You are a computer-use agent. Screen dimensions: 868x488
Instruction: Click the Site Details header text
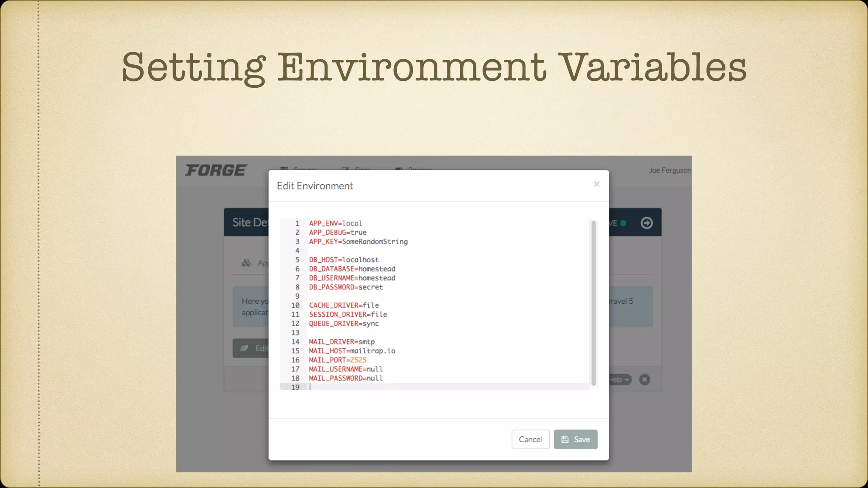(x=250, y=222)
